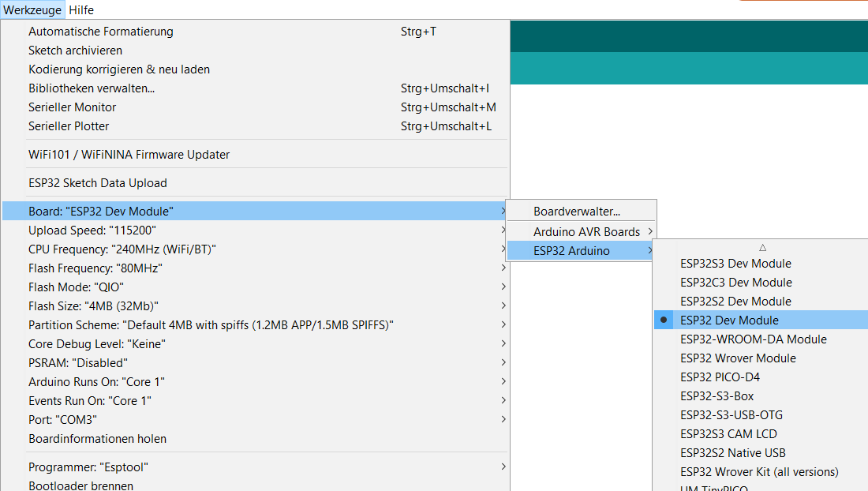Open Boardverwalter from the board submenu
The image size is (868, 491).
(577, 212)
